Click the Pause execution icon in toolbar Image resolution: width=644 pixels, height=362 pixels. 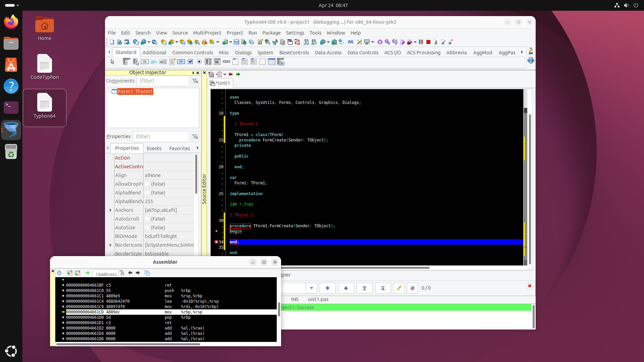[421, 42]
